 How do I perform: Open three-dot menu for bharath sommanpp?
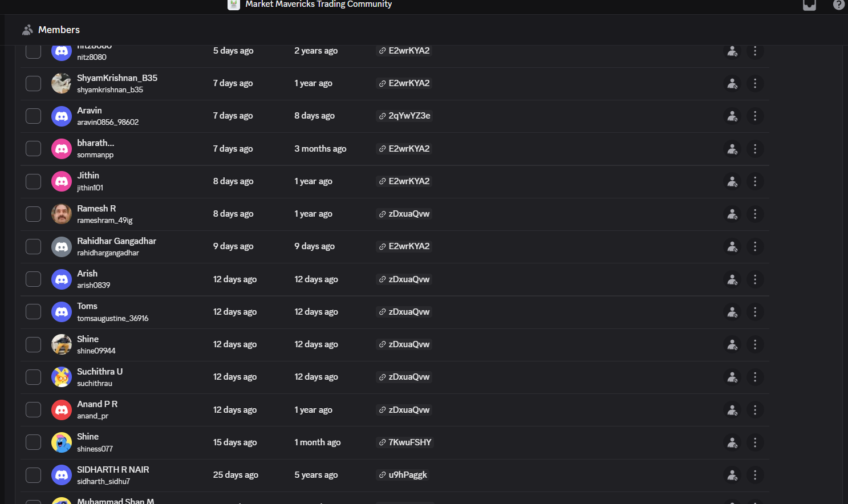point(755,149)
